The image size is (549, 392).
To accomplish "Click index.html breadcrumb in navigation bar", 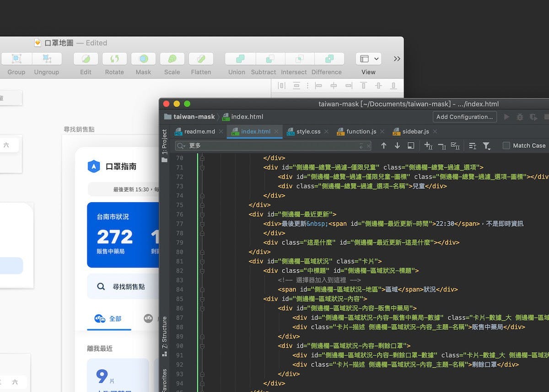I will (242, 117).
